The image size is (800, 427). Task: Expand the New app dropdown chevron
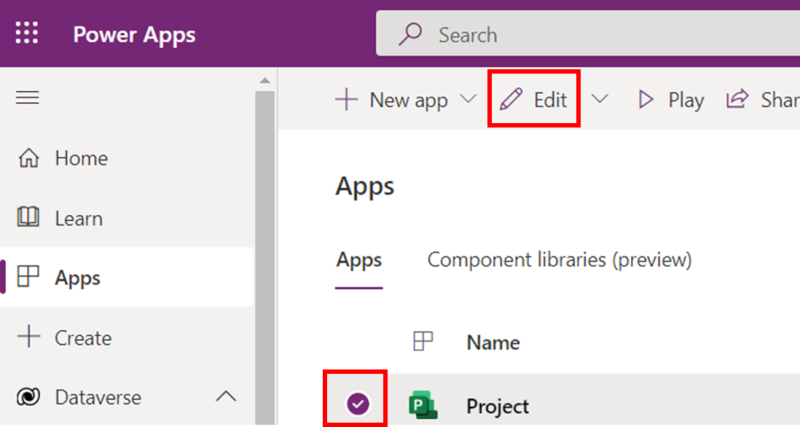[x=468, y=99]
